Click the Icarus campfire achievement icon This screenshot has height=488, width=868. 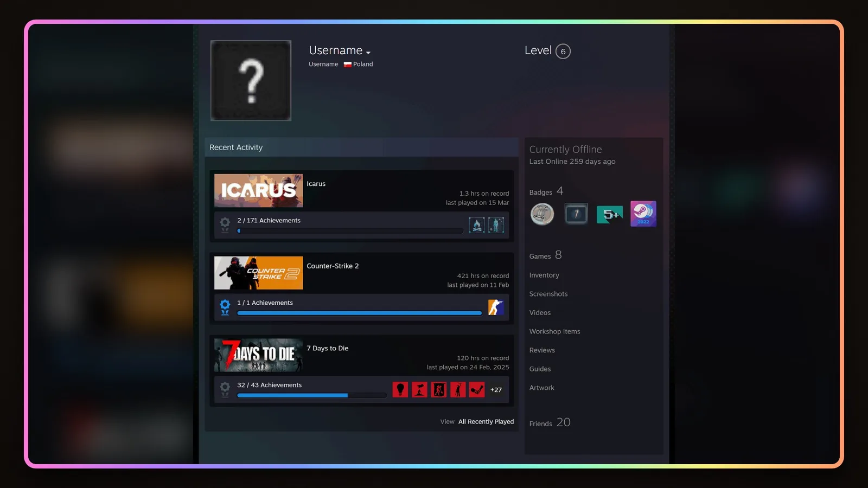(477, 225)
